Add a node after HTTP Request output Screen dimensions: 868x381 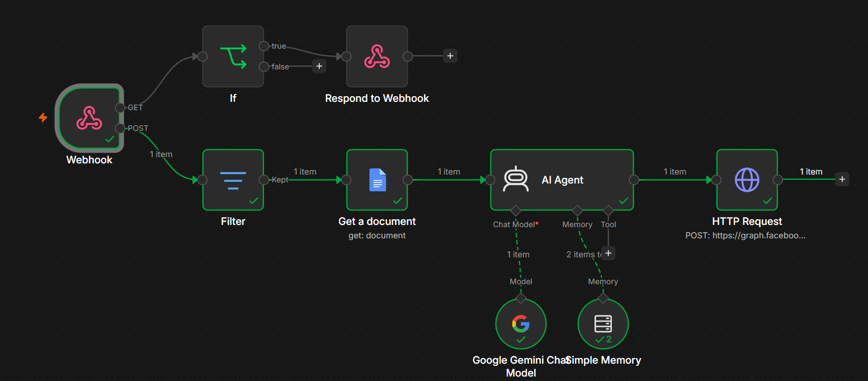(x=842, y=179)
